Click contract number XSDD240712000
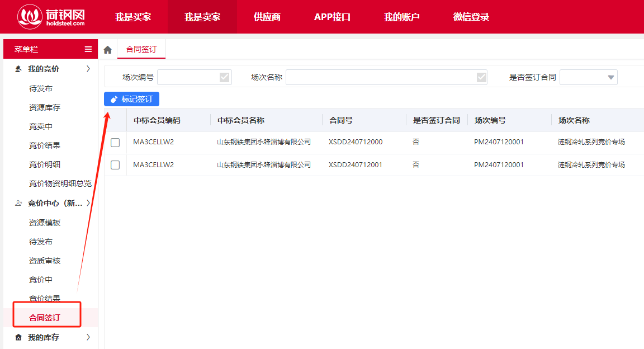The width and height of the screenshot is (644, 349). 356,142
